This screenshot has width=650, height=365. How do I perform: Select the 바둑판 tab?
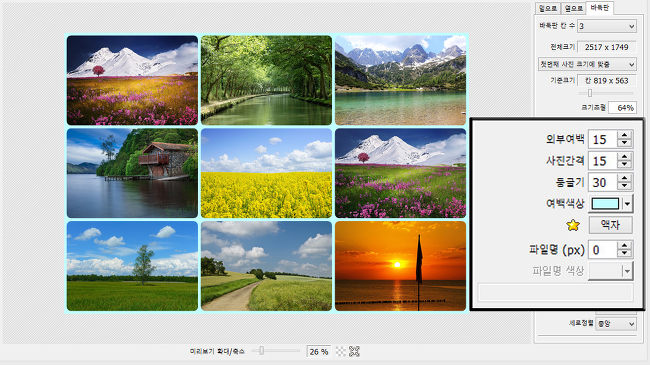[x=600, y=8]
